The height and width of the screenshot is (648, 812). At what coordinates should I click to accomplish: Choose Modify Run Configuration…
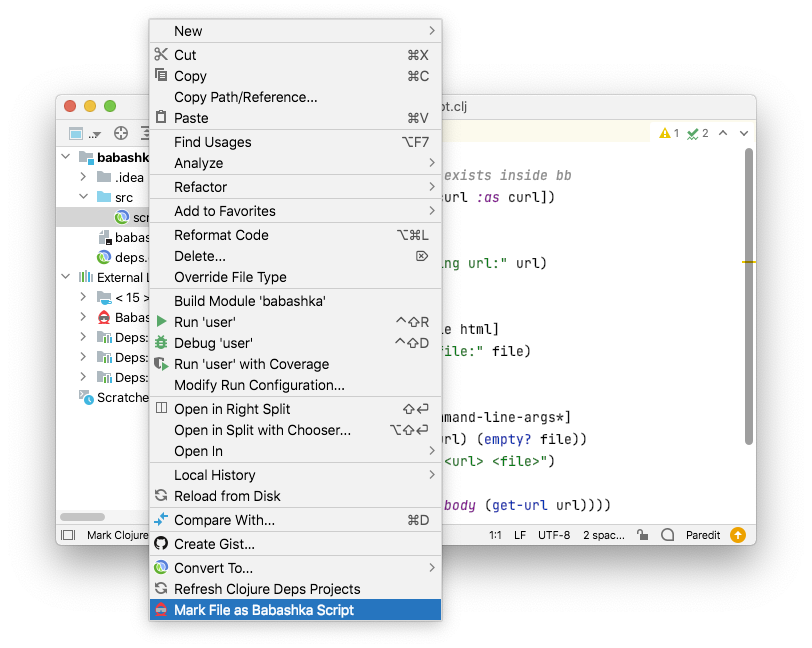click(295, 385)
